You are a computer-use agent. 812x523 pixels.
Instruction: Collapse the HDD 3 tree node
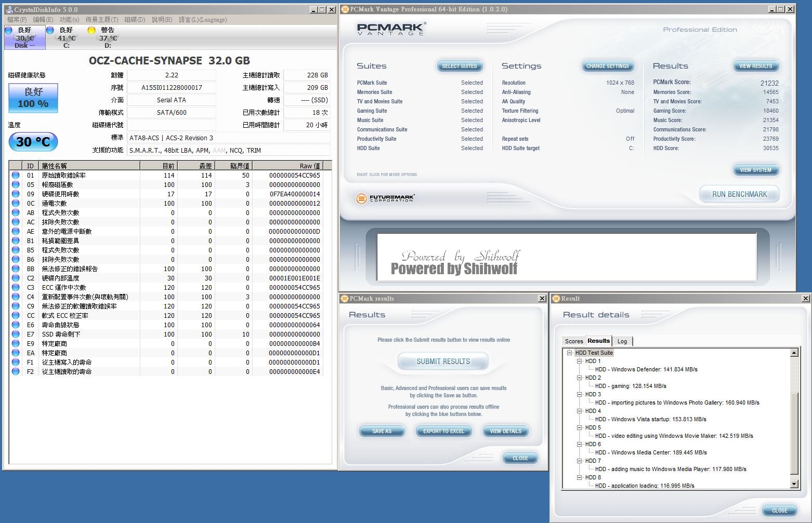(x=579, y=394)
